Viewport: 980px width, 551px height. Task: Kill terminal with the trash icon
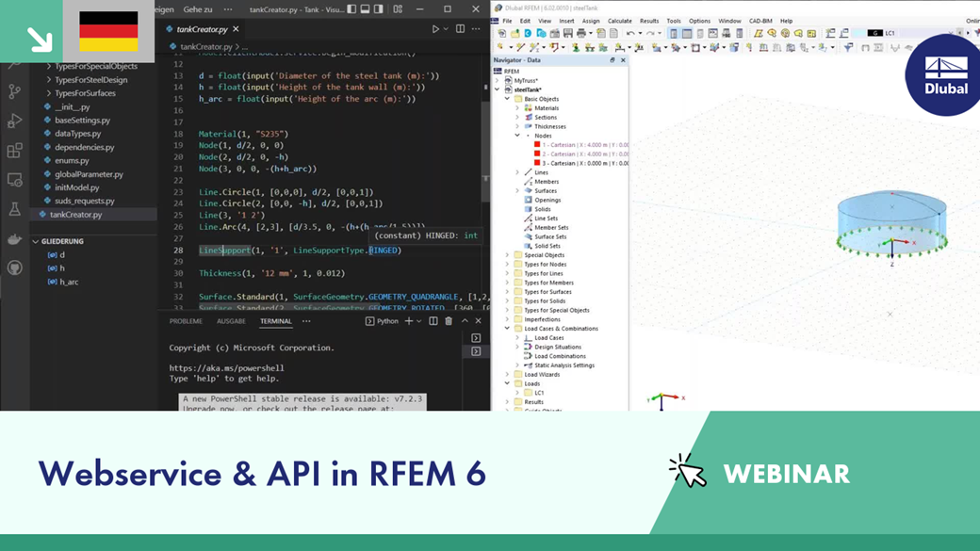[x=449, y=321]
